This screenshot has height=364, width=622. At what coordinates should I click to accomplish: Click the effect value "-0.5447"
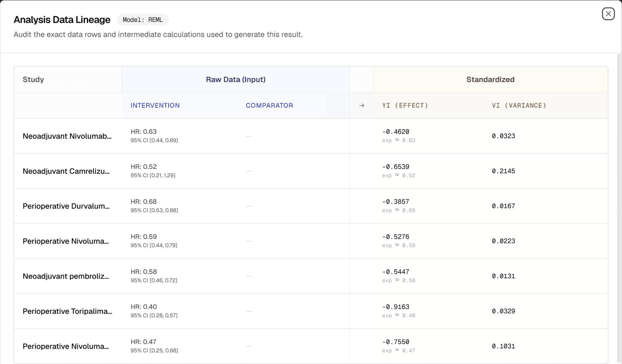(x=395, y=272)
